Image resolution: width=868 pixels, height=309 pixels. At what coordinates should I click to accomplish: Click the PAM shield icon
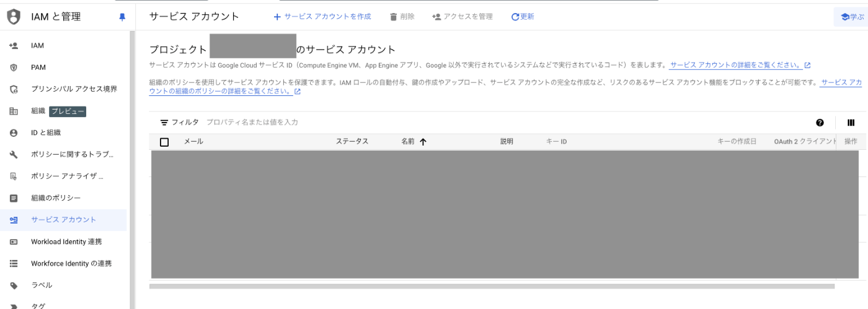[x=14, y=67]
